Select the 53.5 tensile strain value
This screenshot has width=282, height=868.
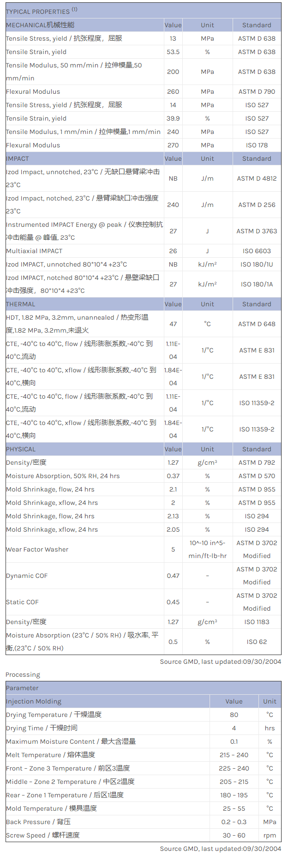pyautogui.click(x=173, y=52)
